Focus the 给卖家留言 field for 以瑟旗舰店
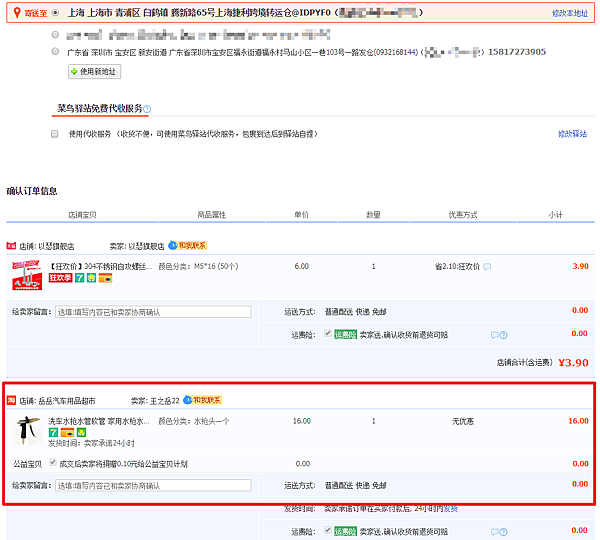The height and width of the screenshot is (540, 600). pyautogui.click(x=153, y=312)
